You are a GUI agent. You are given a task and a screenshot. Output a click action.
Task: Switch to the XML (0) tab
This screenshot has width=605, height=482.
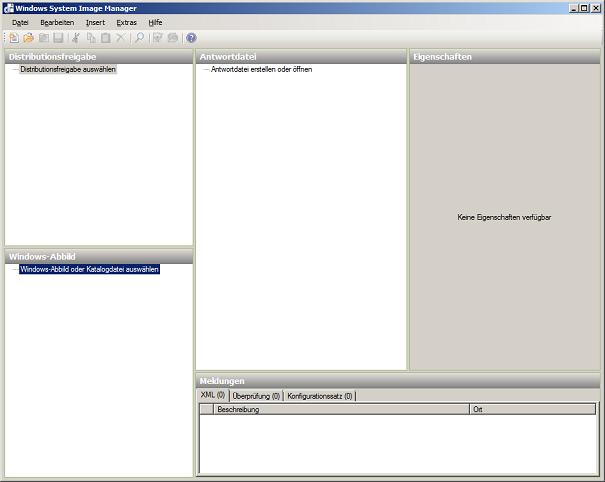click(213, 395)
